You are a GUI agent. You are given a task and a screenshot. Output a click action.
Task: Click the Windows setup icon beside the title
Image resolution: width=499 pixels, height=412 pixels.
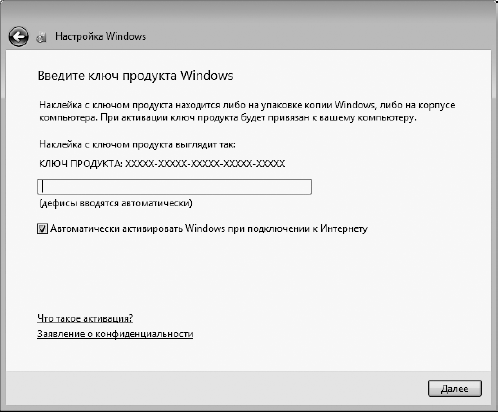(41, 37)
